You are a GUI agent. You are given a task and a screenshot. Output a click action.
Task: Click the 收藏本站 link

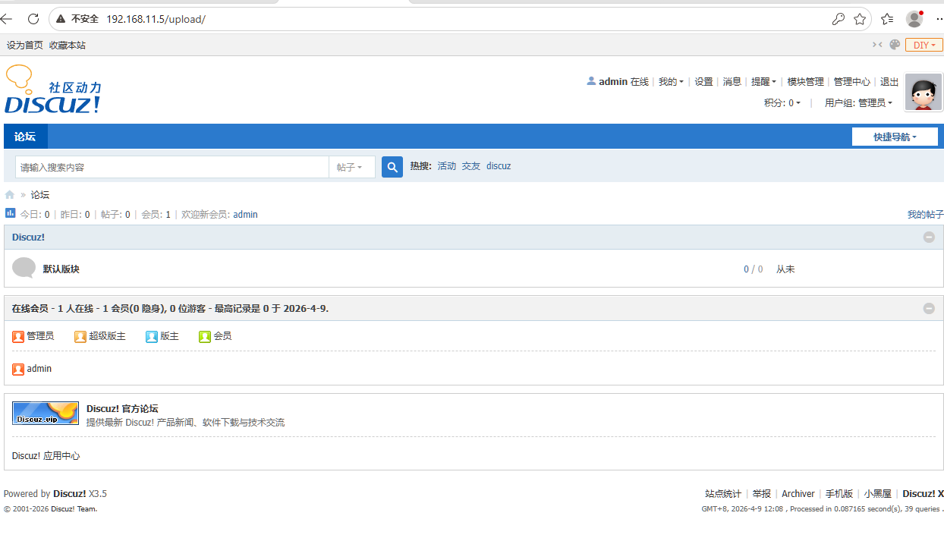tap(68, 45)
